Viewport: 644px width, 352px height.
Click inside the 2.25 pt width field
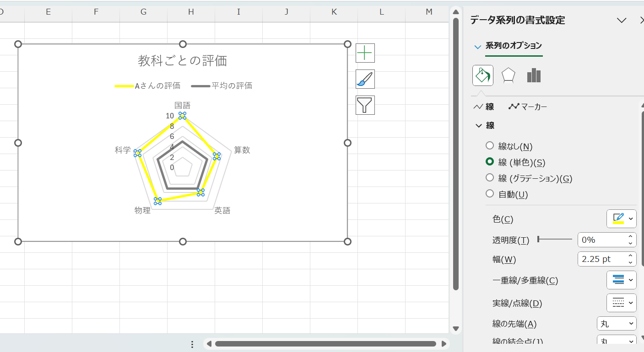pos(600,259)
